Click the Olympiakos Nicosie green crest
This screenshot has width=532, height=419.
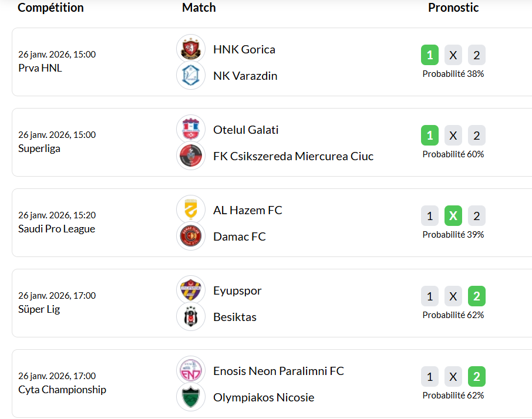pos(191,397)
